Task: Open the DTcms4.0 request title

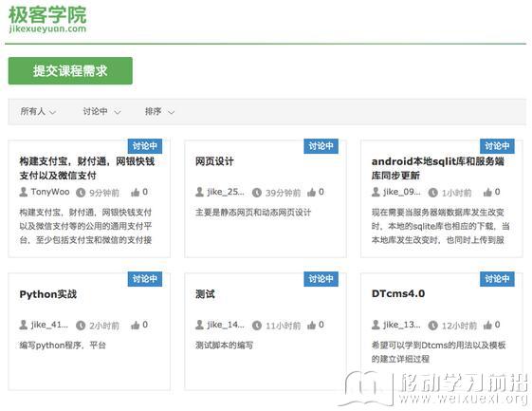Action: coord(398,293)
